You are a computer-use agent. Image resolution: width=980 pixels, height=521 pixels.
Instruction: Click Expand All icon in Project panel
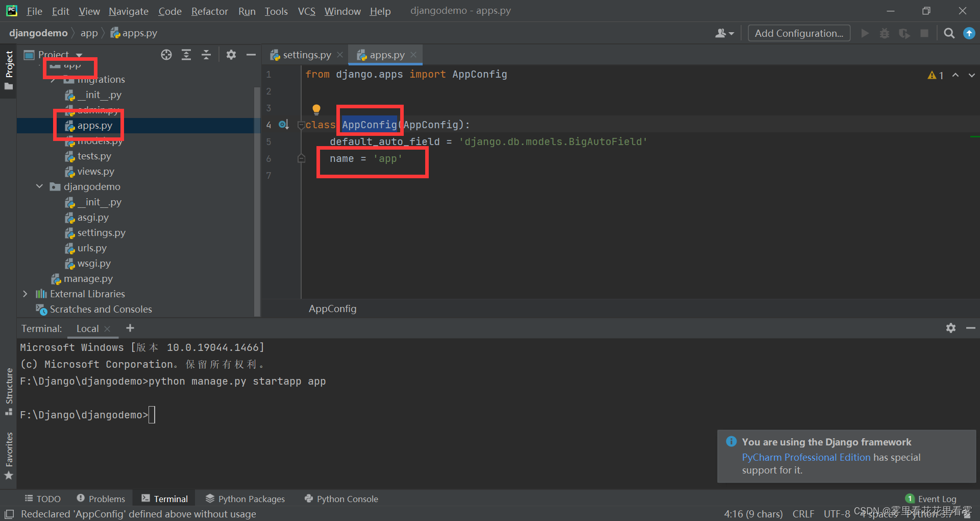pyautogui.click(x=186, y=55)
